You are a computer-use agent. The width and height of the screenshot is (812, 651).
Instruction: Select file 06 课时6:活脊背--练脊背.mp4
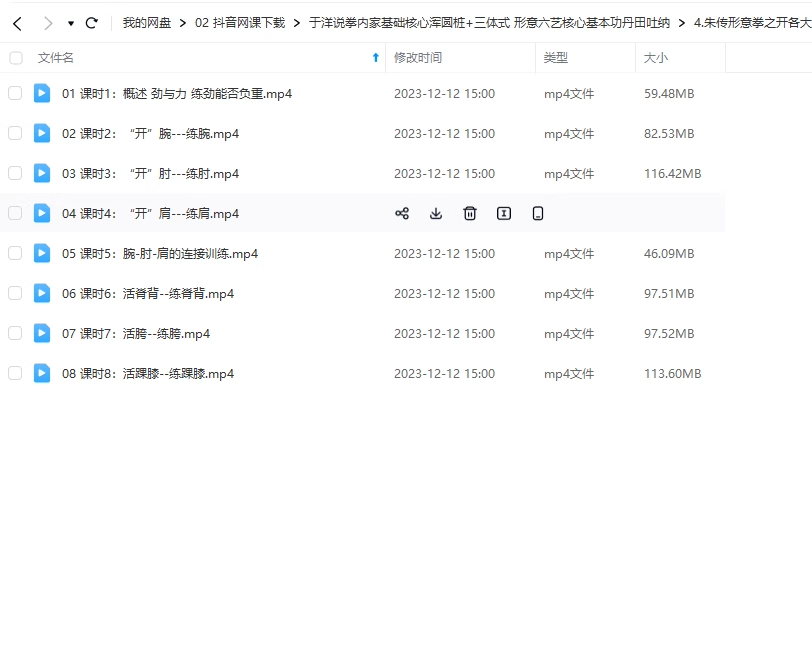(148, 294)
